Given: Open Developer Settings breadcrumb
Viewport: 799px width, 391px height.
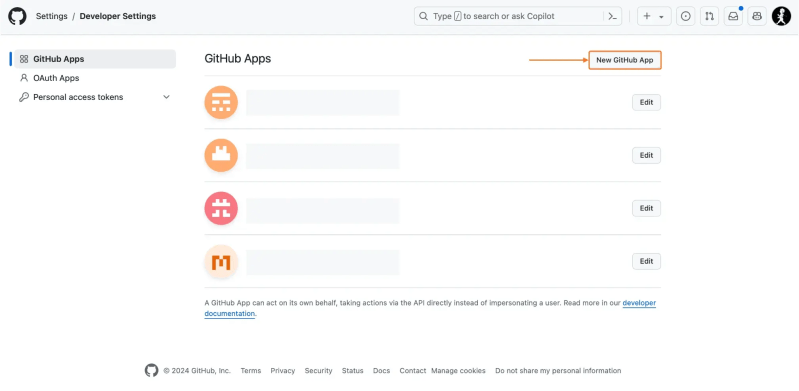Looking at the screenshot, I should point(118,16).
